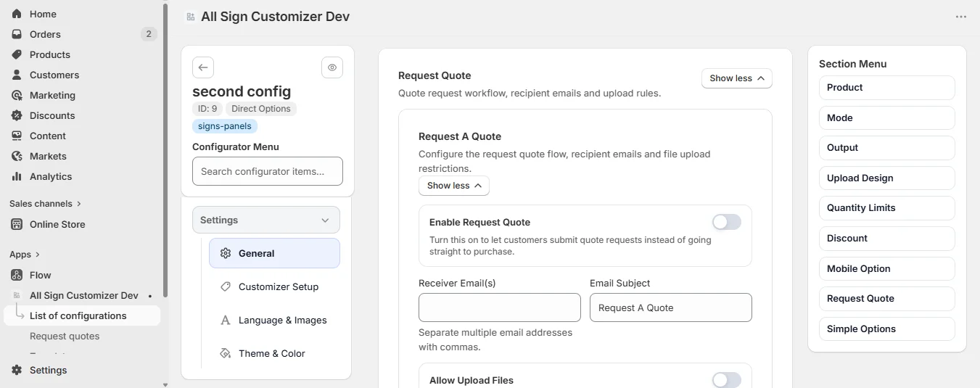Jump to Output in Section Menu

tap(887, 148)
